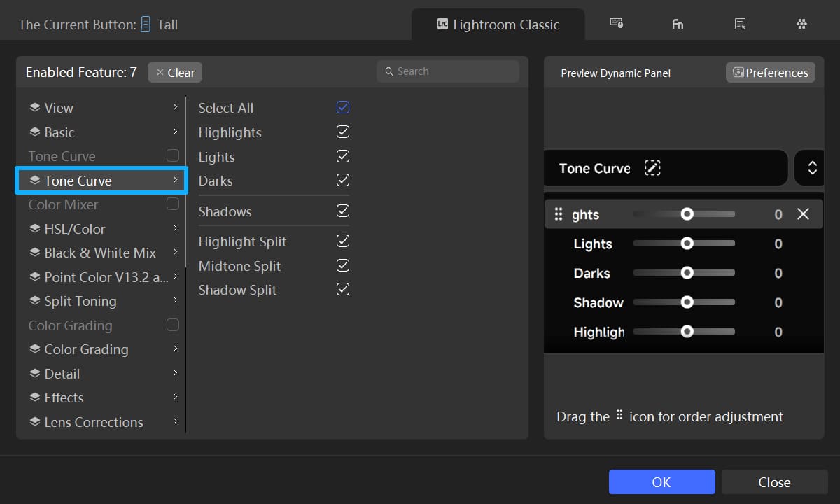840x504 pixels.
Task: Expand the Black & White Mix chevron
Action: click(x=175, y=252)
